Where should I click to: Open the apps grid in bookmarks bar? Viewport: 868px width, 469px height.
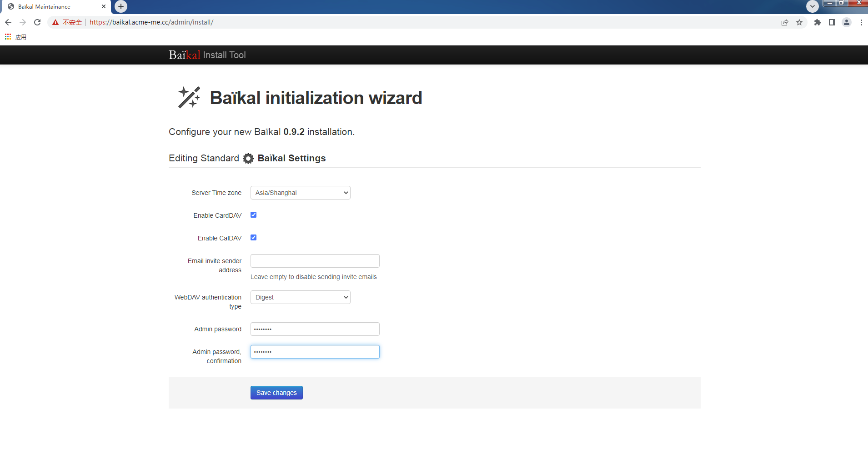(x=8, y=37)
